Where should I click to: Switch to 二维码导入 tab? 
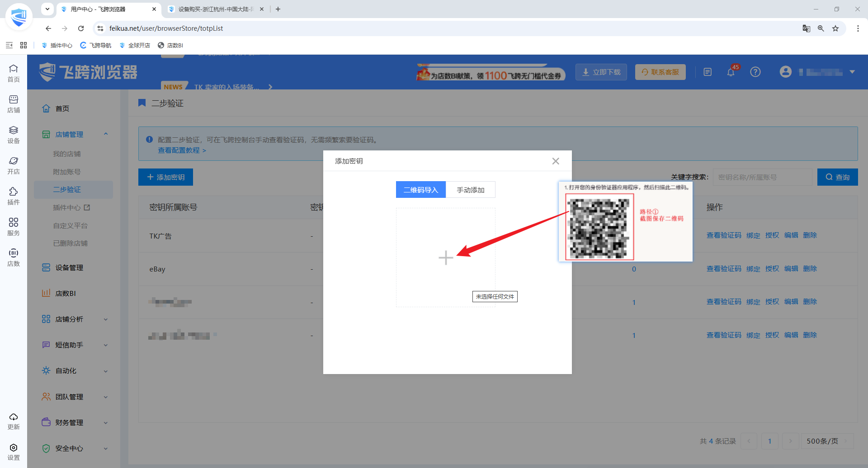click(x=421, y=190)
